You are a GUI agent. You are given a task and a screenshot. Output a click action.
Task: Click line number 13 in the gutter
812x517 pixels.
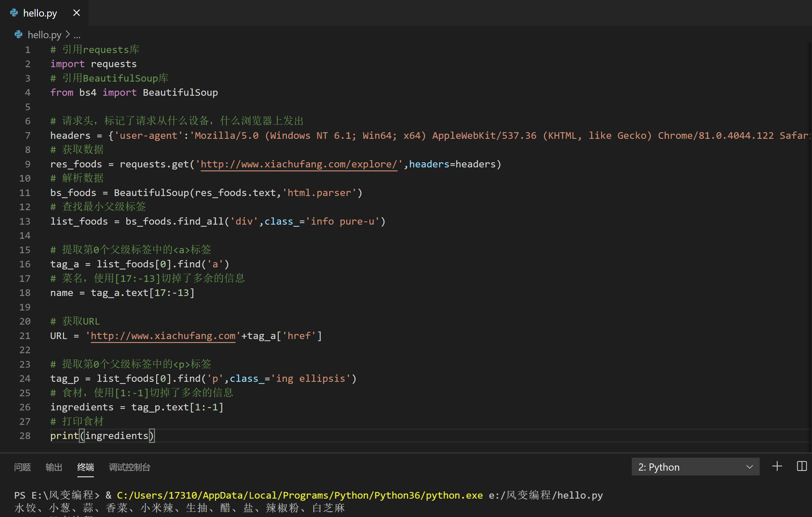(25, 221)
